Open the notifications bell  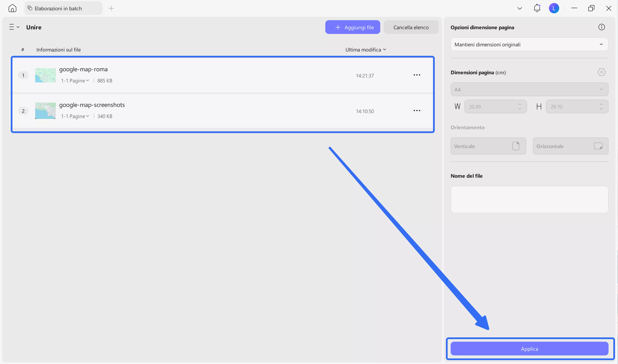(x=537, y=8)
